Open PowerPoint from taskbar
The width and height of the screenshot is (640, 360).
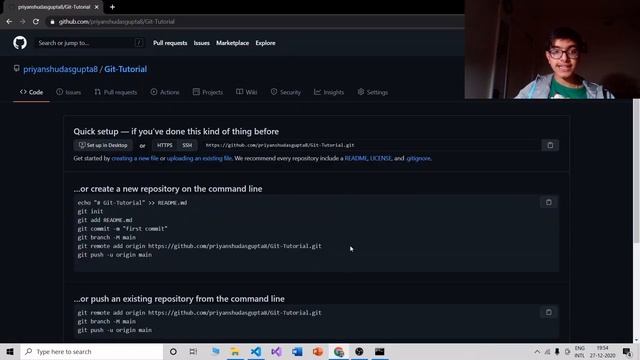tap(318, 351)
